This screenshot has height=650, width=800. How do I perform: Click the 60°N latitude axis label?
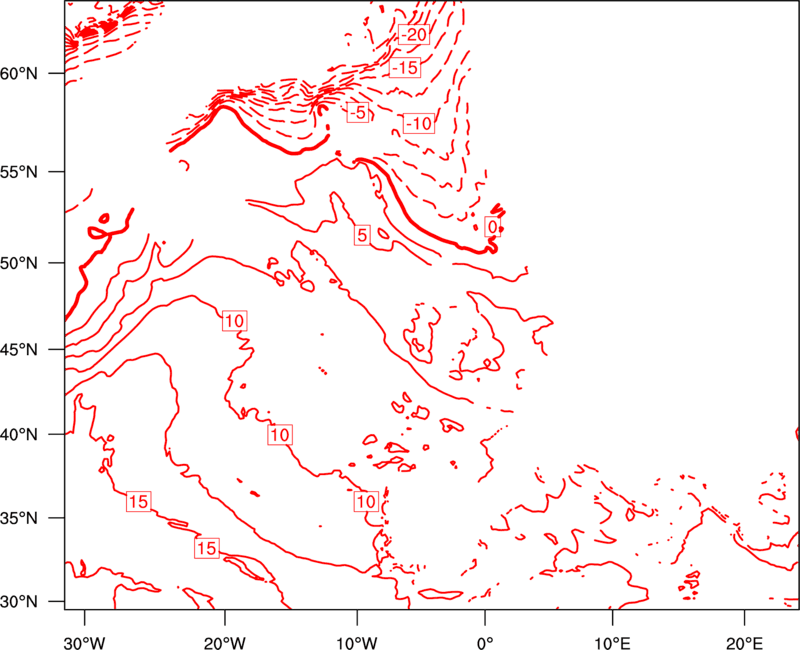tap(19, 74)
